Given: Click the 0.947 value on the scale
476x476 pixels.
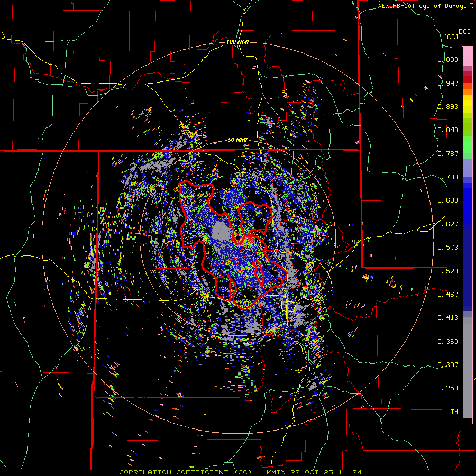Looking at the screenshot, I should (x=448, y=83).
